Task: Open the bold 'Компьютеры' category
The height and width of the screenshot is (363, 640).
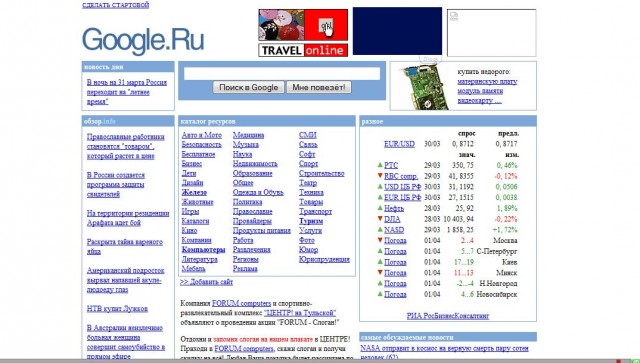Action: [x=203, y=250]
